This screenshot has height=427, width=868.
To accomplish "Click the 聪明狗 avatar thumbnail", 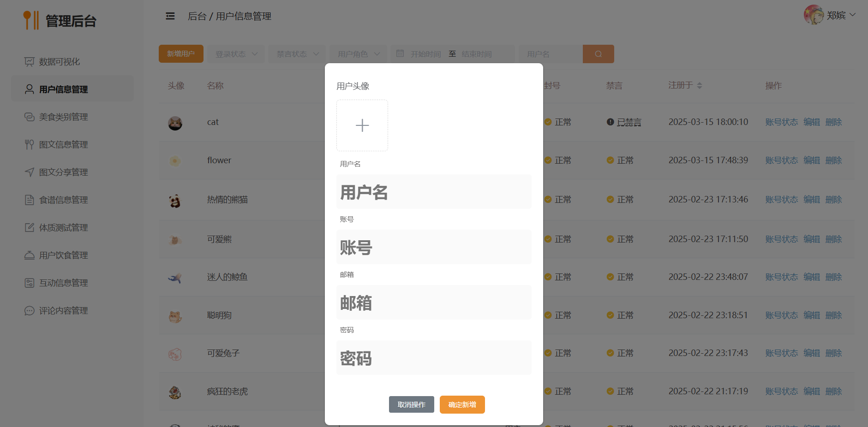I will (x=175, y=316).
